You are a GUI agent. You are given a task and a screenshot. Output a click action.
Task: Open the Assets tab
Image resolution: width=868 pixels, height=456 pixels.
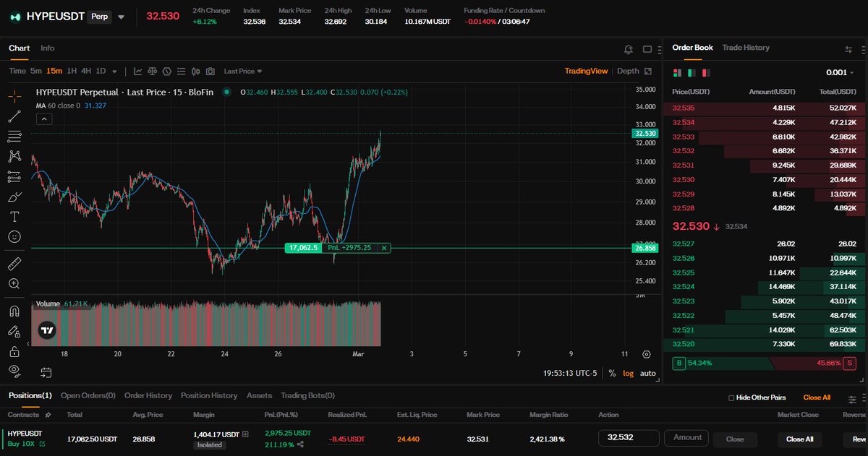coord(259,396)
